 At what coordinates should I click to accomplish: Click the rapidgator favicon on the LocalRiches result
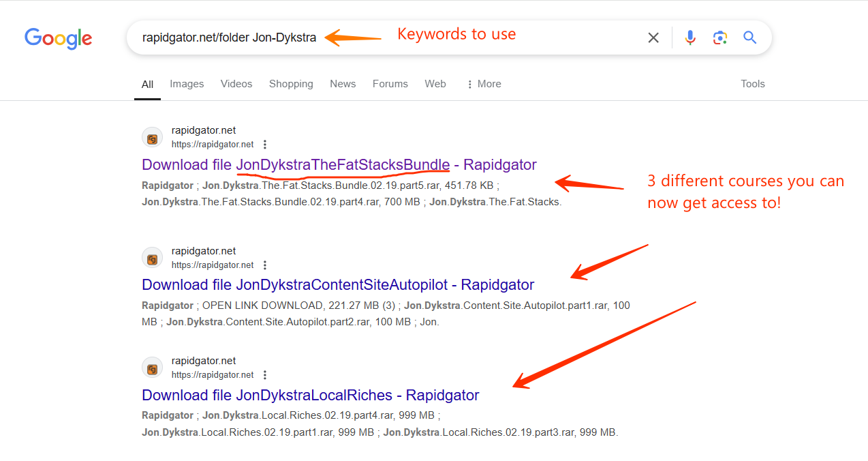tap(153, 368)
